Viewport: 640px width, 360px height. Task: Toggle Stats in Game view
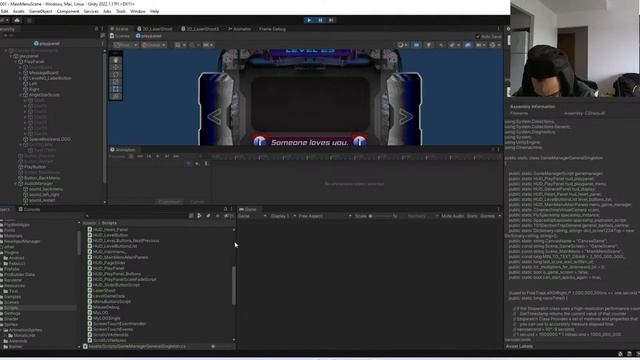pos(472,216)
